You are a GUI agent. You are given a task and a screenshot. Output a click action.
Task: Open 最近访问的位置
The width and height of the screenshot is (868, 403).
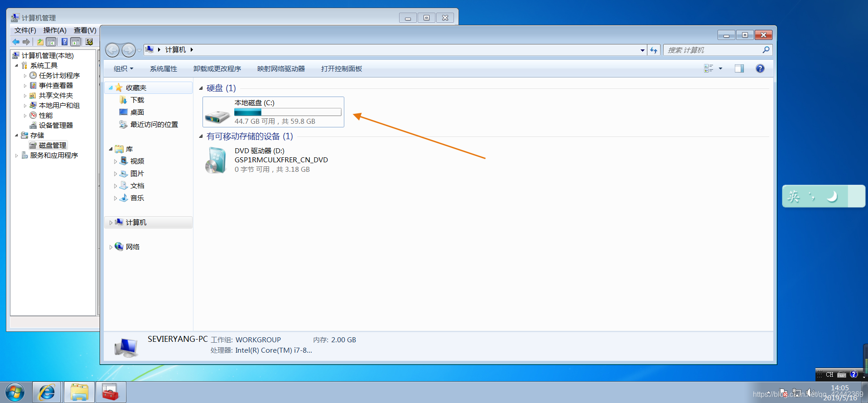tap(154, 125)
